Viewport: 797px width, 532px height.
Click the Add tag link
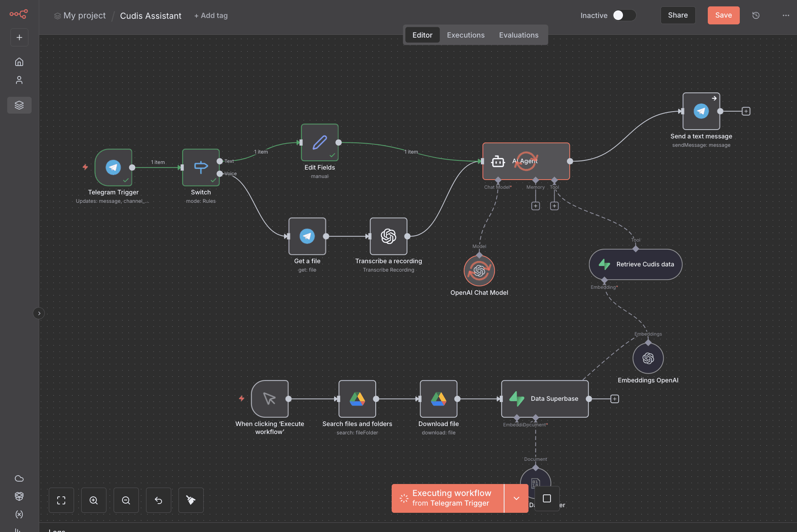tap(211, 16)
